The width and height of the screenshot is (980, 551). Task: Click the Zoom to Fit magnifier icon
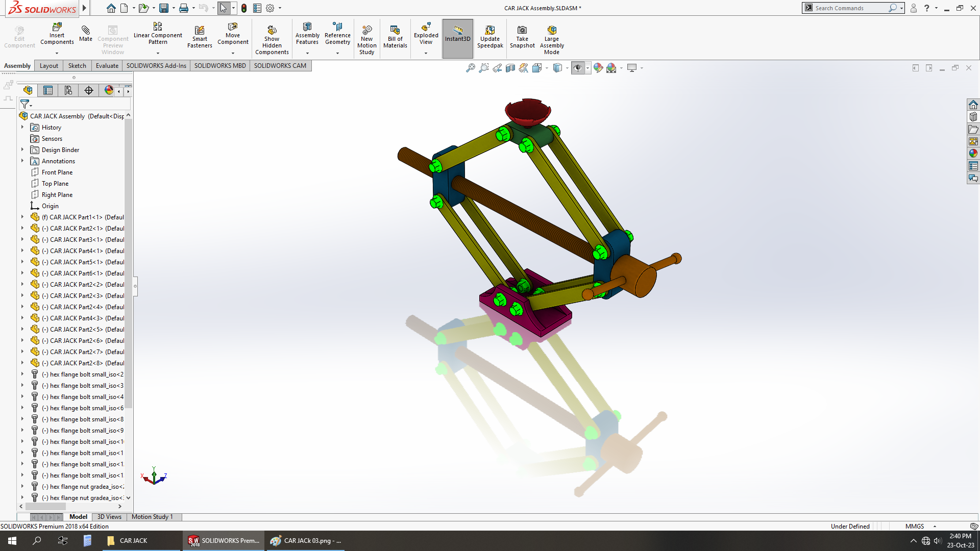470,68
